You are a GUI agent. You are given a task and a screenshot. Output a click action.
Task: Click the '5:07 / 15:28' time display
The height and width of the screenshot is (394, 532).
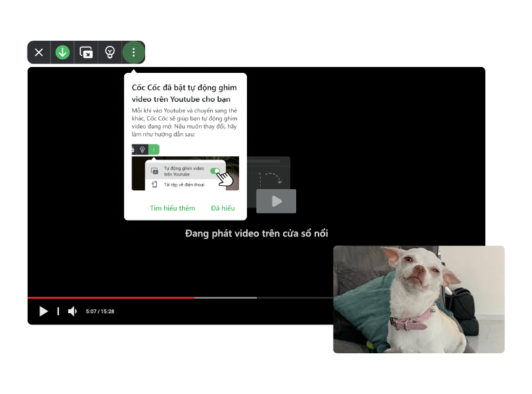[x=100, y=311]
